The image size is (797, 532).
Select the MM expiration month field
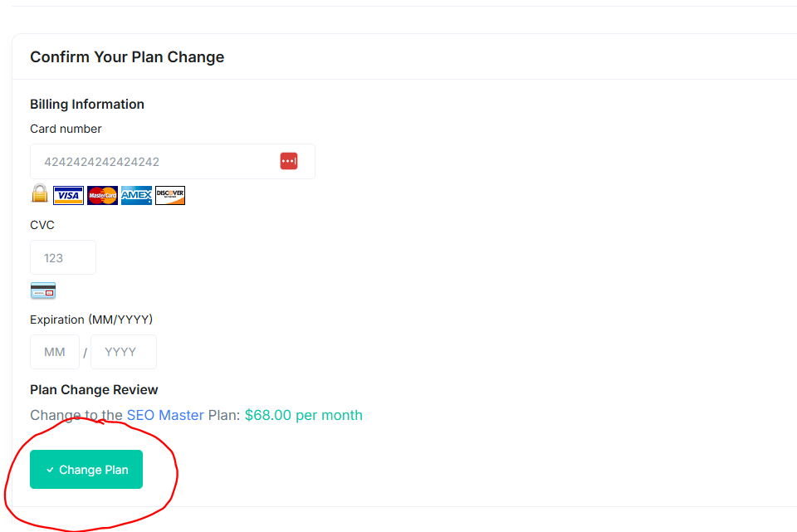(55, 352)
